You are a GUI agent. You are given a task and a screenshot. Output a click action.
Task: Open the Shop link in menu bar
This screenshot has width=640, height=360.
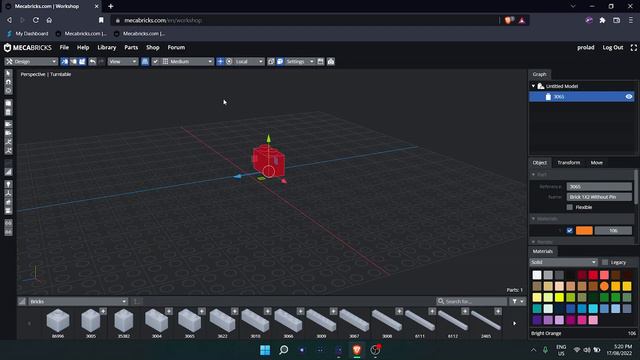click(153, 48)
